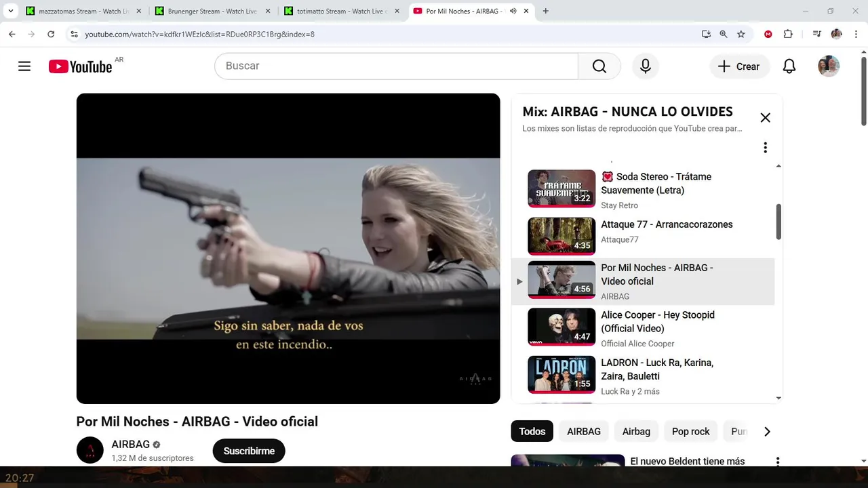Click 'Attaque 77 - Arrancacorazones' title
The width and height of the screenshot is (868, 488).
[x=667, y=224]
